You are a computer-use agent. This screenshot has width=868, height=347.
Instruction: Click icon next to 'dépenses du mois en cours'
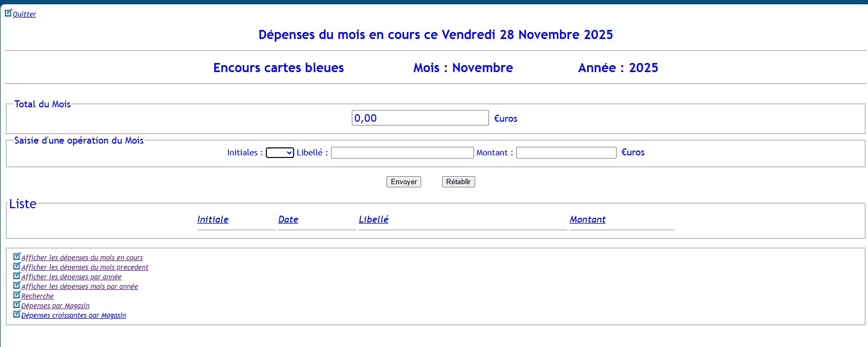[17, 257]
